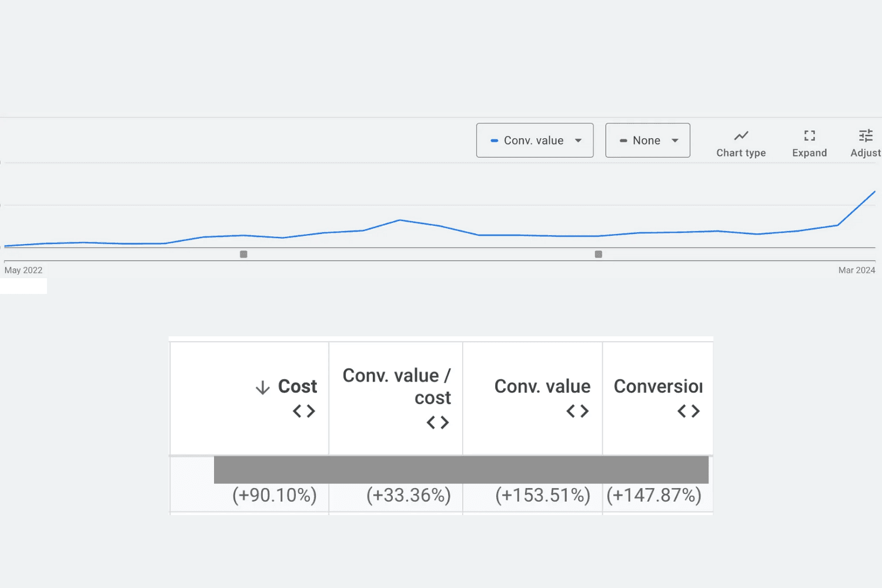882x588 pixels.
Task: Click the May 2022 date label
Action: (x=23, y=270)
